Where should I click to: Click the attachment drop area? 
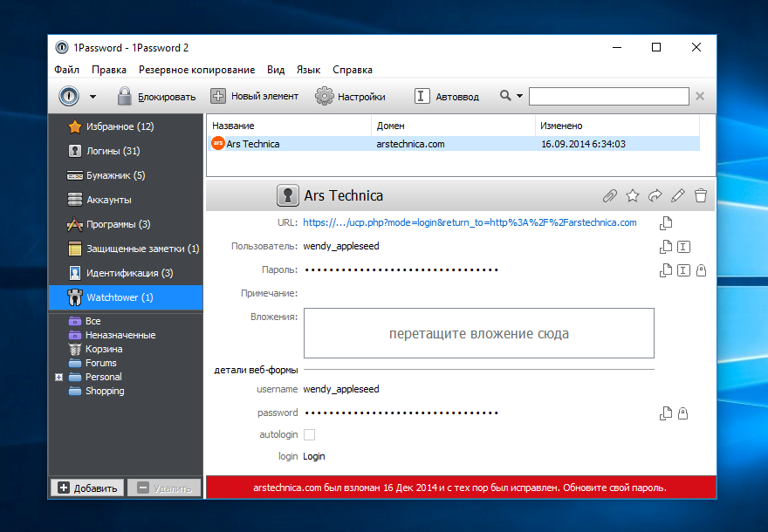coord(479,333)
